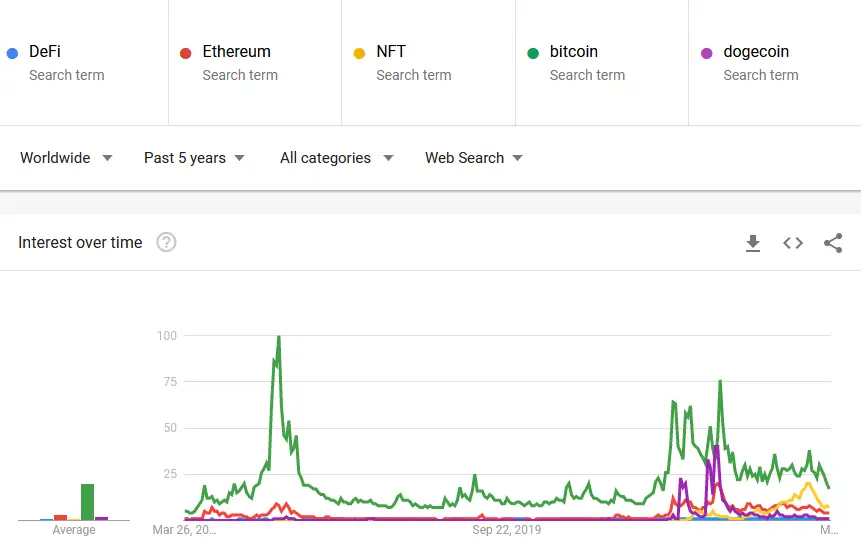
Task: Click the bitcoin peak at 100
Action: (x=278, y=337)
